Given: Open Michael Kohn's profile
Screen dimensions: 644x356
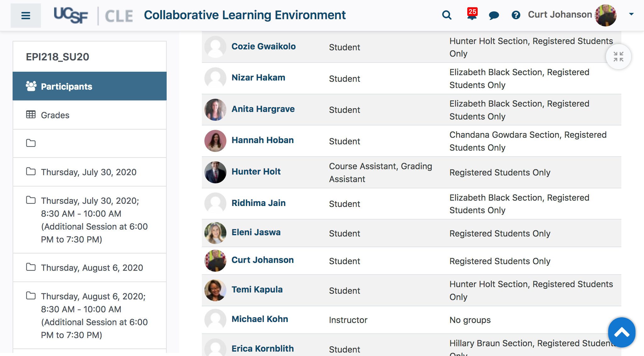Looking at the screenshot, I should click(260, 319).
